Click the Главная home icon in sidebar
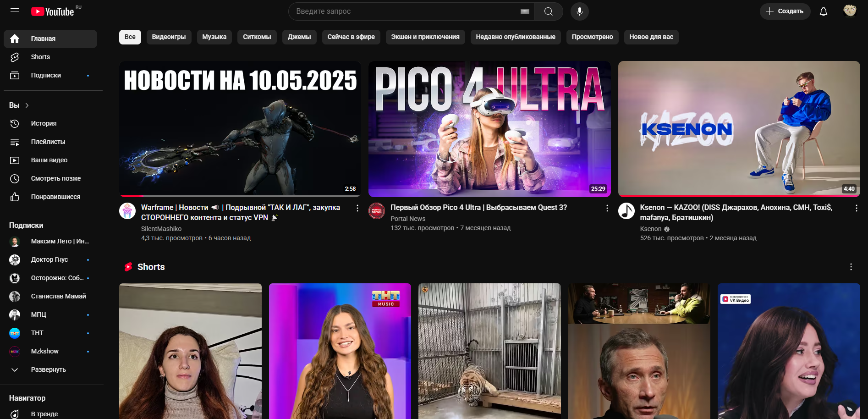 click(15, 39)
